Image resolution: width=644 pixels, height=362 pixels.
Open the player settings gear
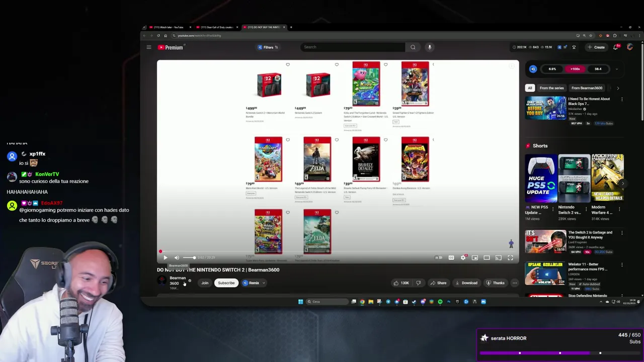[x=463, y=257]
